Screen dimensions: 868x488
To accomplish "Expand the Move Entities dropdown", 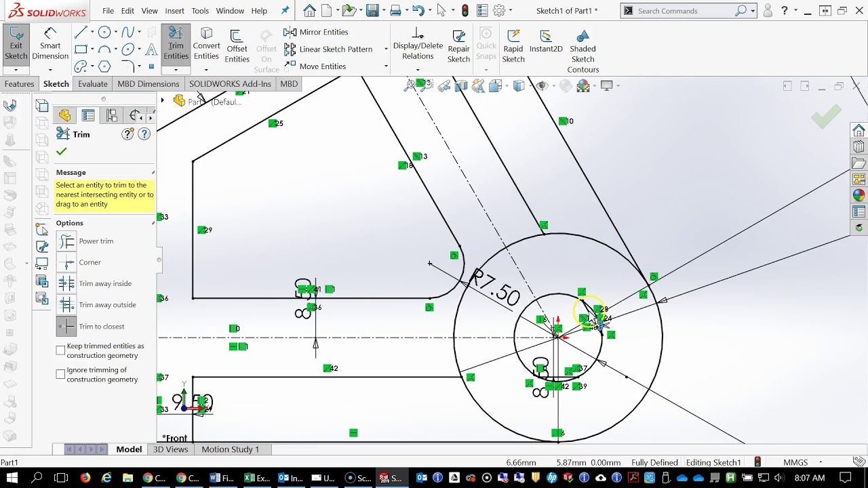I will pyautogui.click(x=386, y=66).
